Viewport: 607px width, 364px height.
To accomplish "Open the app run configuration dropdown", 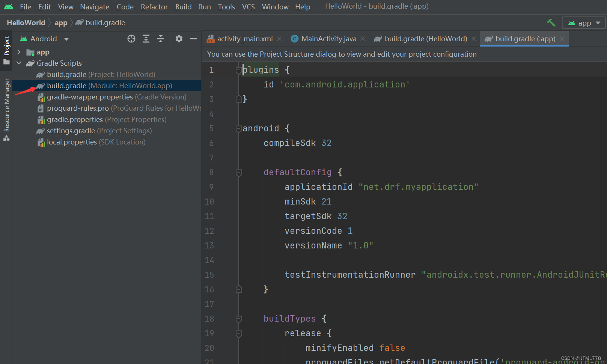I will [x=584, y=23].
